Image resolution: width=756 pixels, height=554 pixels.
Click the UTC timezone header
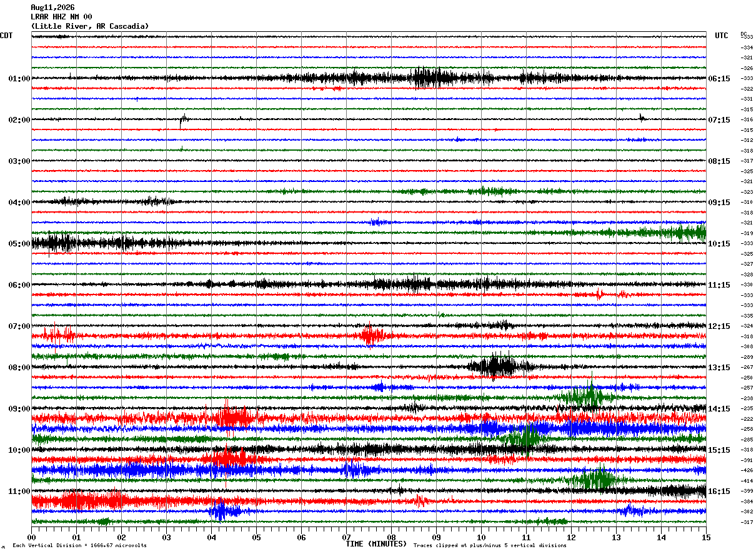pyautogui.click(x=722, y=36)
